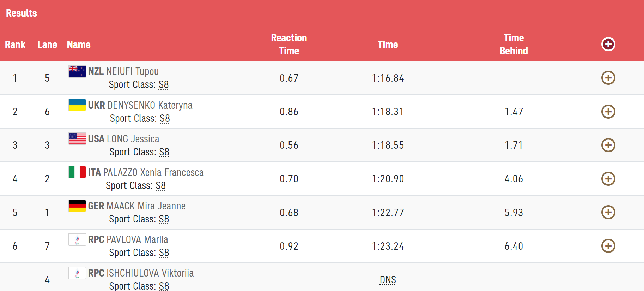
Task: Open athlete NEIUFI Tupou's name link
Action: coord(132,71)
